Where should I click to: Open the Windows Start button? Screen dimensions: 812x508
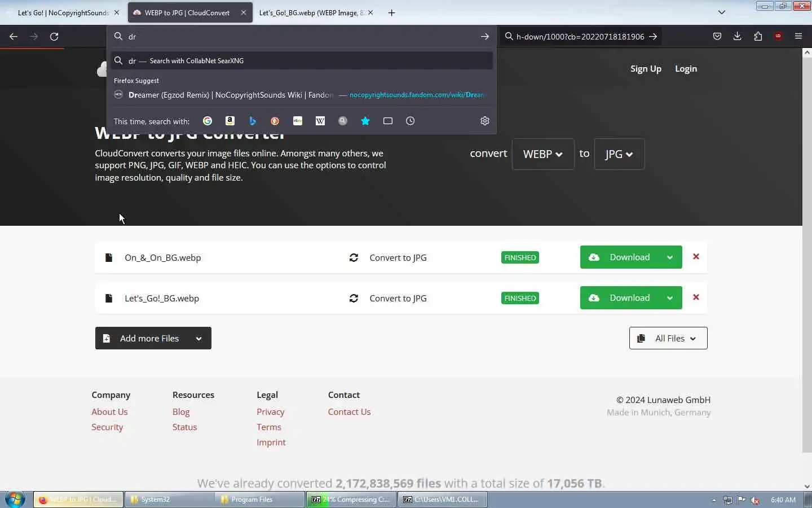[x=15, y=500]
